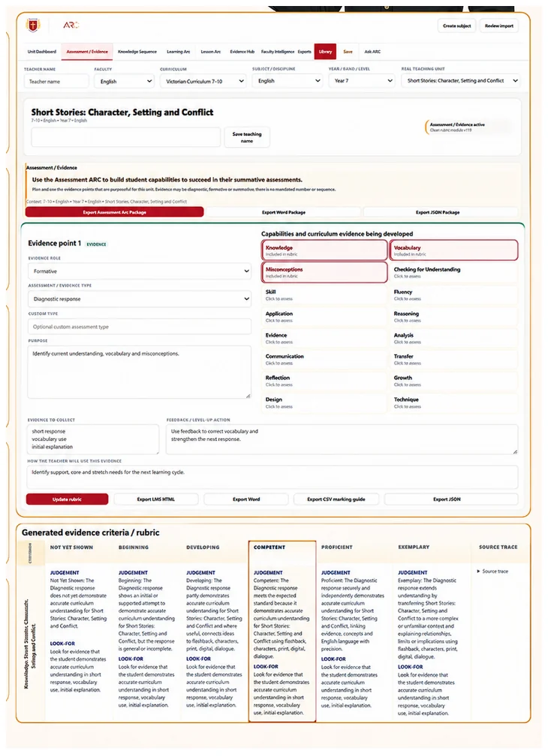Enable the Analysis capability
Screen dimensions: 548x756
pos(453,338)
